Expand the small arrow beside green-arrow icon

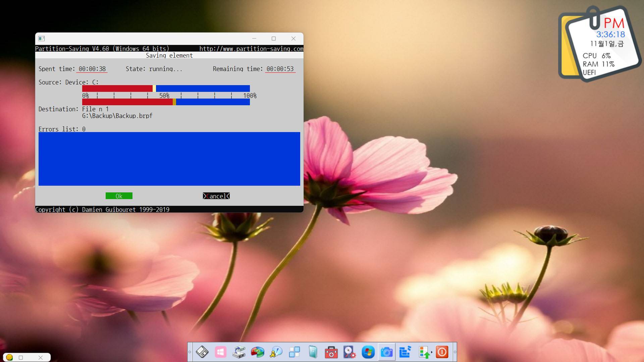(x=432, y=352)
